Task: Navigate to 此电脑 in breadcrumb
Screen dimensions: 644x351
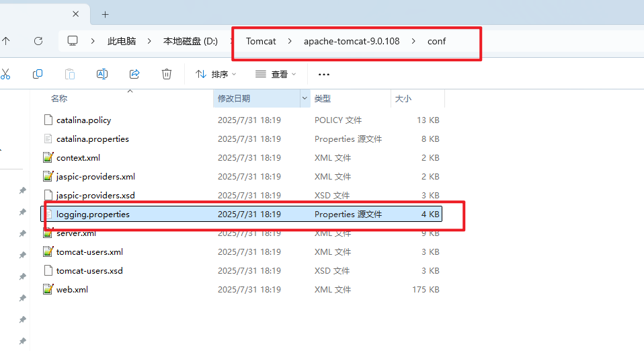Action: pos(122,41)
